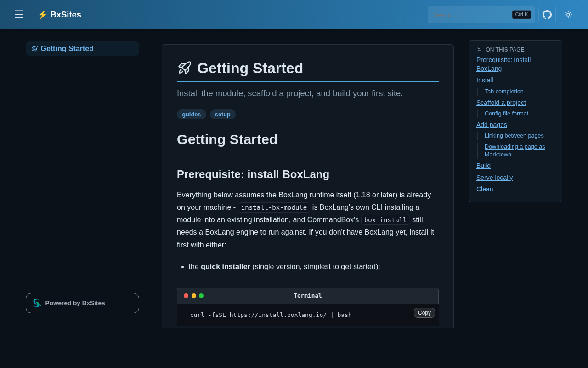The image size is (588, 368).
Task: Click the Ctrl K shortcut badge
Action: [x=521, y=15]
